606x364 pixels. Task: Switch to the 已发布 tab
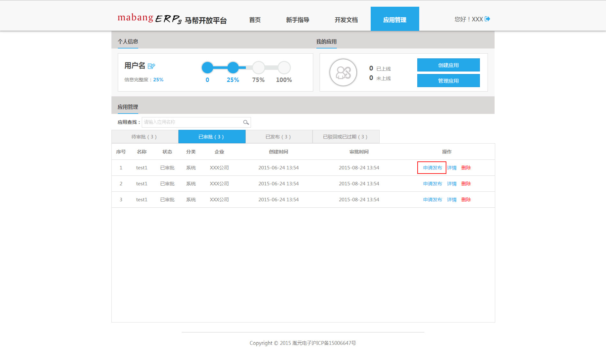(279, 137)
